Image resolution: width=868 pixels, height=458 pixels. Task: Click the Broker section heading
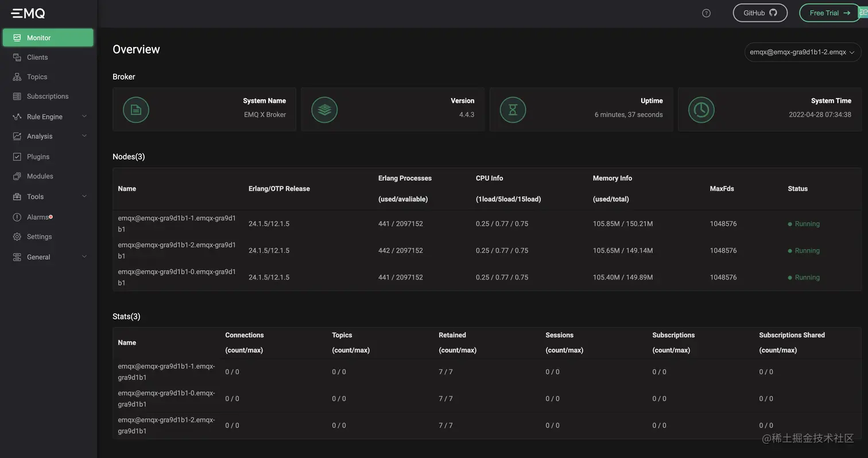(x=124, y=77)
